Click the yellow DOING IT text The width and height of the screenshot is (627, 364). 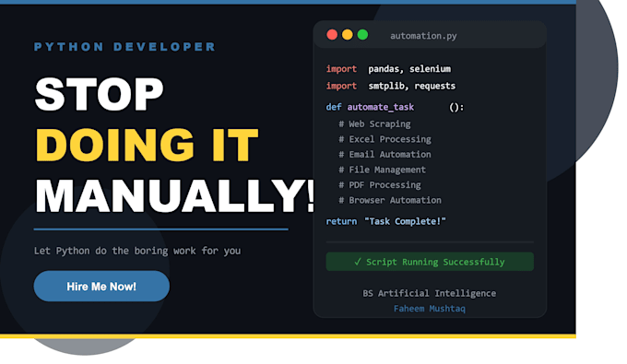[147, 145]
